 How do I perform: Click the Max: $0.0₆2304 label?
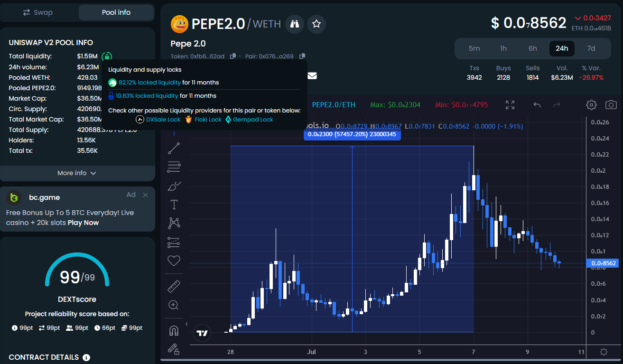(x=395, y=105)
